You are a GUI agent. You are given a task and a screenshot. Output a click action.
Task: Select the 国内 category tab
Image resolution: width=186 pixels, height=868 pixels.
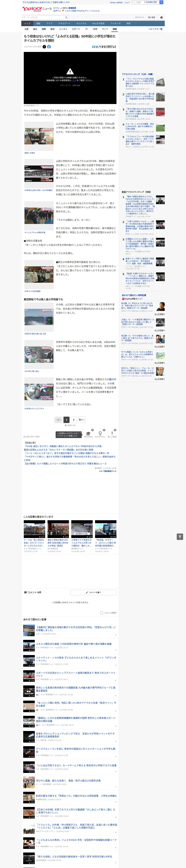click(35, 29)
